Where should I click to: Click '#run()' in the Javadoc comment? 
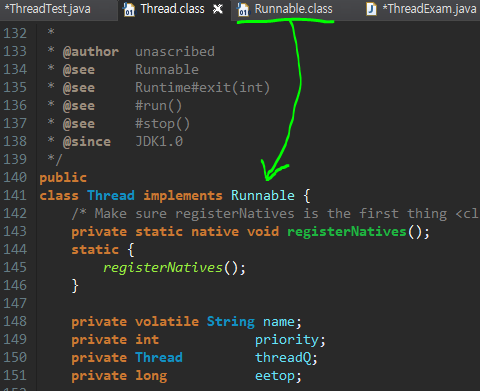click(159, 106)
